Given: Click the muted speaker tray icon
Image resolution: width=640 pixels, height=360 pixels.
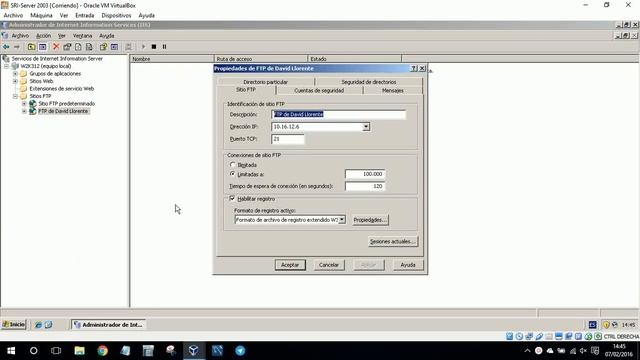Looking at the screenshot, I should [x=583, y=351].
